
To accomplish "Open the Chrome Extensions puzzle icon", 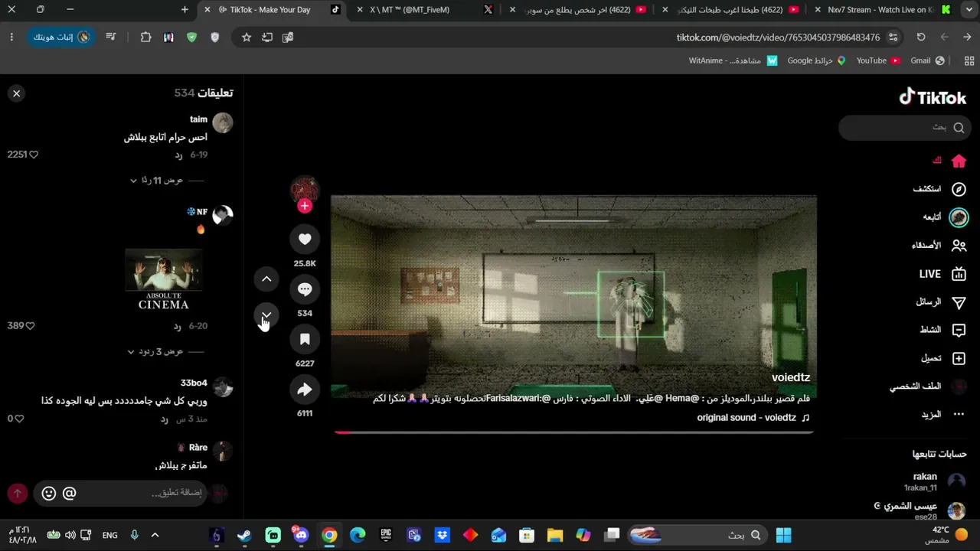I will (x=145, y=37).
